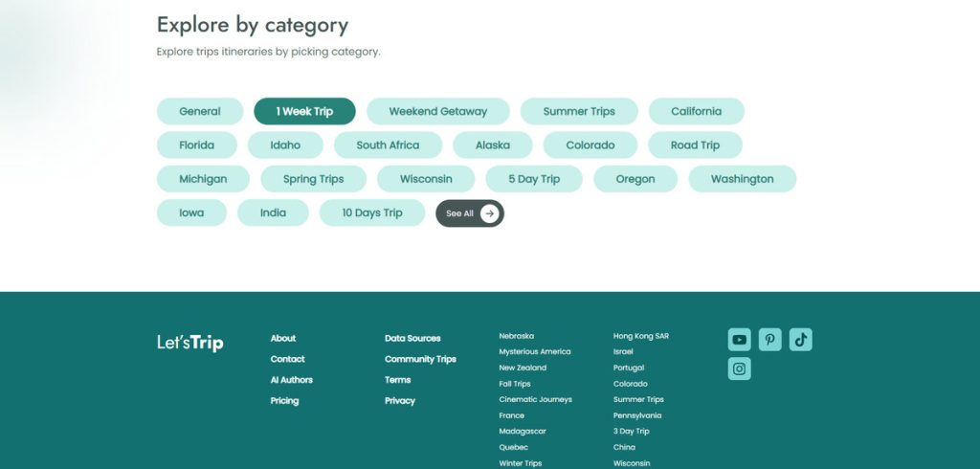This screenshot has height=469, width=980.
Task: Choose the Road Trip category
Action: click(695, 145)
